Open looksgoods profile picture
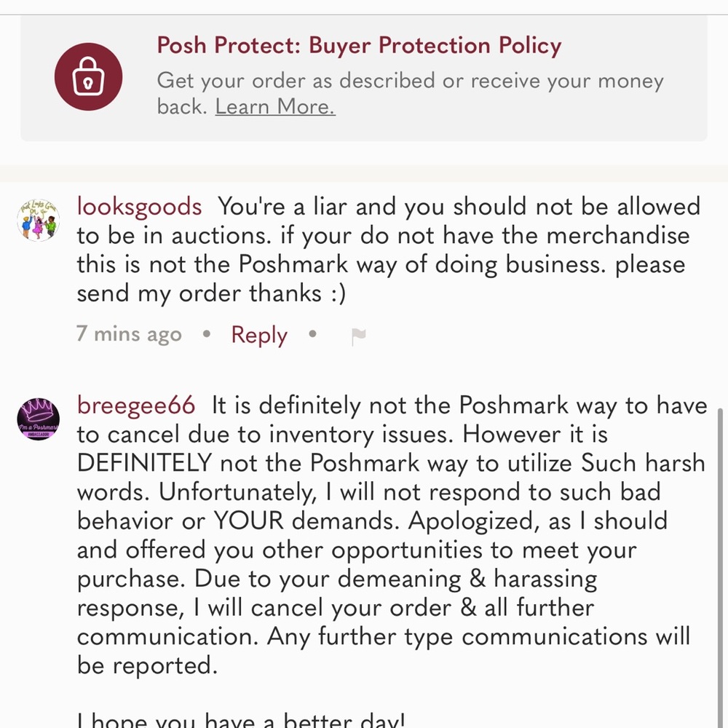 (x=38, y=220)
